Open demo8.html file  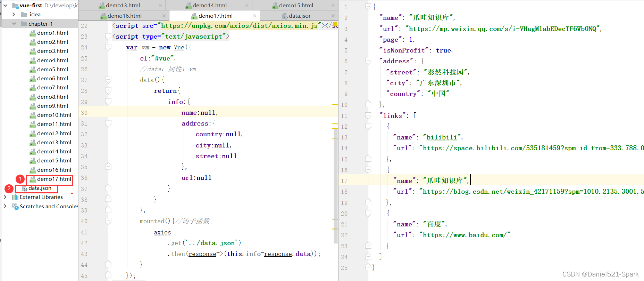(52, 97)
